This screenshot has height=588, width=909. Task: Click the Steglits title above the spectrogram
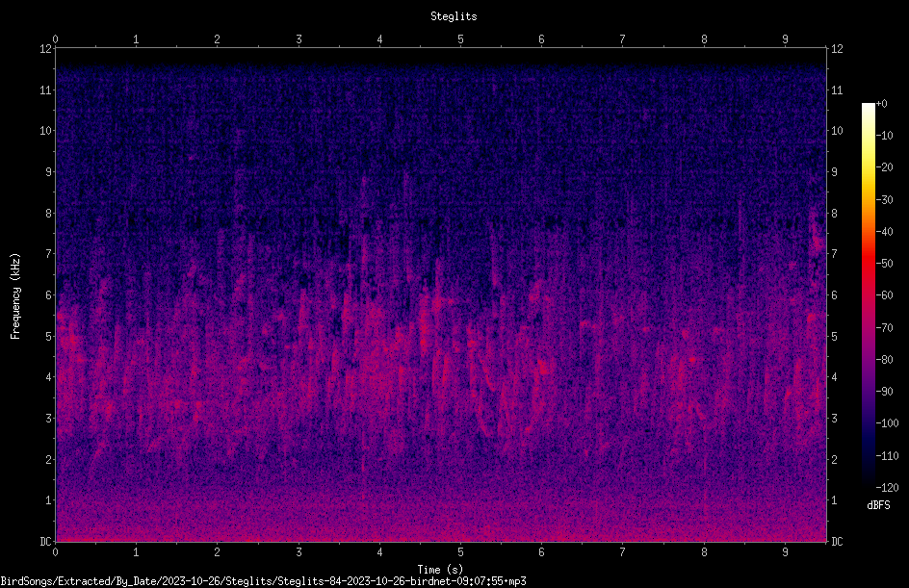(454, 16)
